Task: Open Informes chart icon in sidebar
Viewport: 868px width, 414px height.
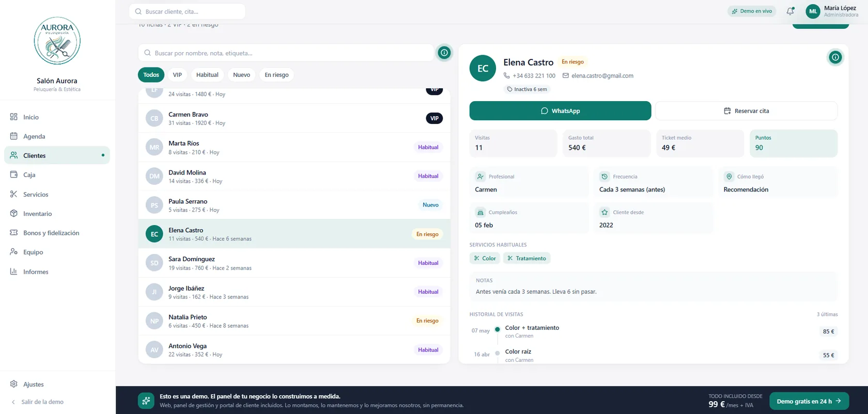Action: [x=14, y=272]
